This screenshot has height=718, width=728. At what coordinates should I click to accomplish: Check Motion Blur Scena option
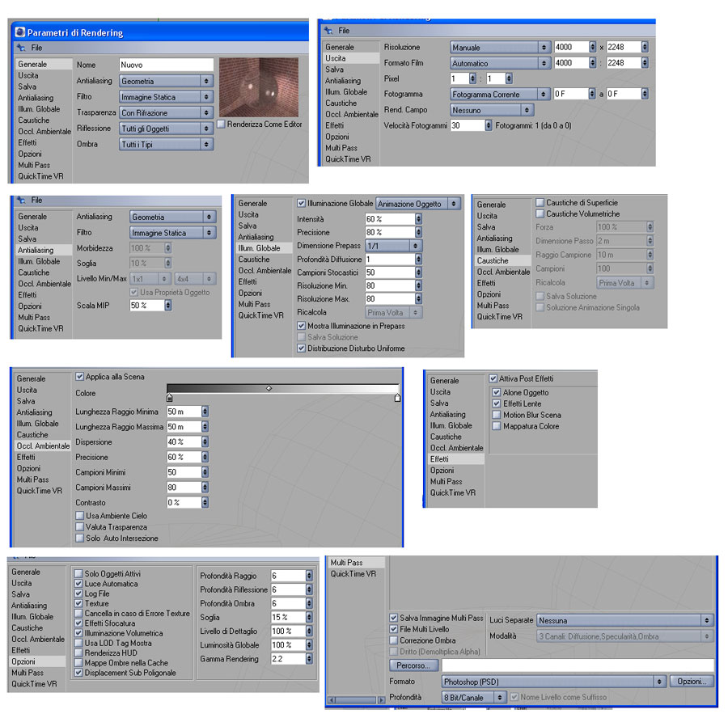[497, 415]
